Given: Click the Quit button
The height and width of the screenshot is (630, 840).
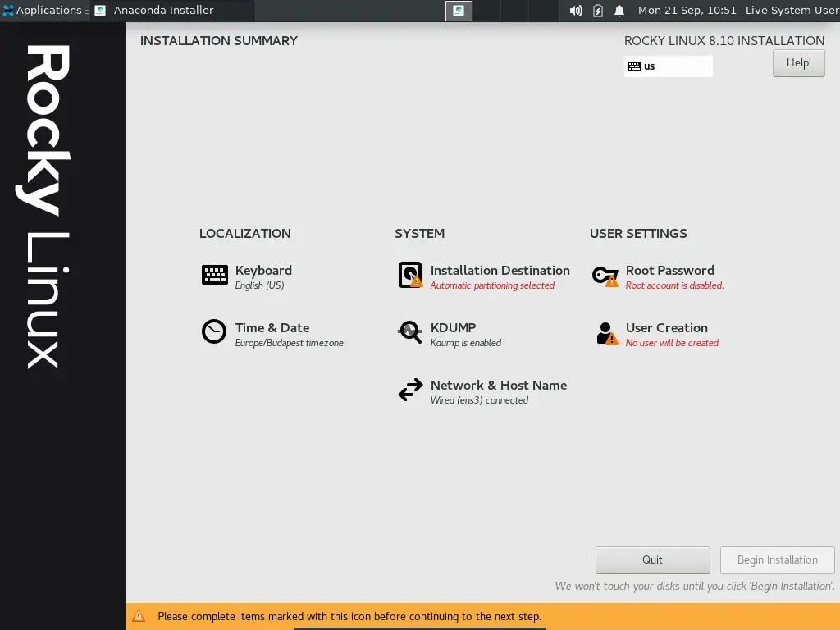Looking at the screenshot, I should point(652,559).
